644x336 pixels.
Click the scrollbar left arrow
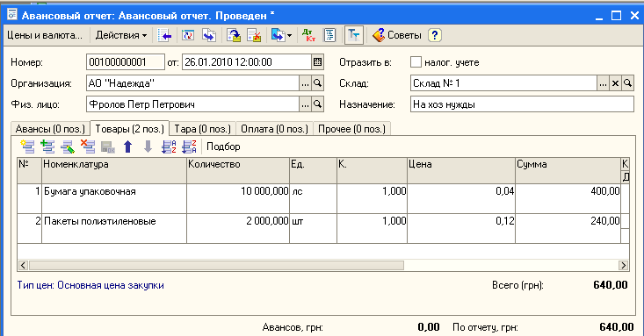click(23, 266)
